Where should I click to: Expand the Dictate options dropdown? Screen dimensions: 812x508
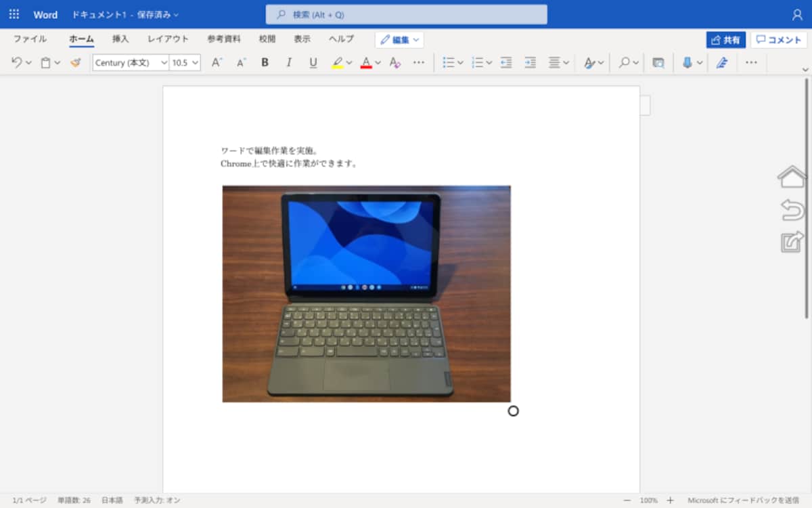[x=700, y=63]
